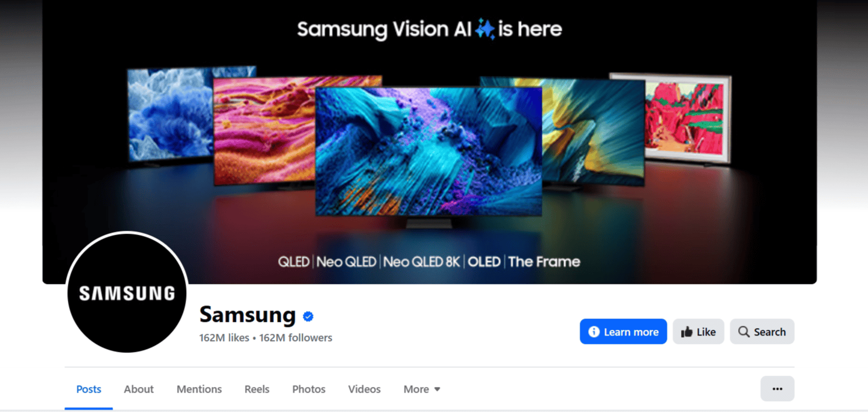Go to the Mentions tab

pyautogui.click(x=199, y=389)
